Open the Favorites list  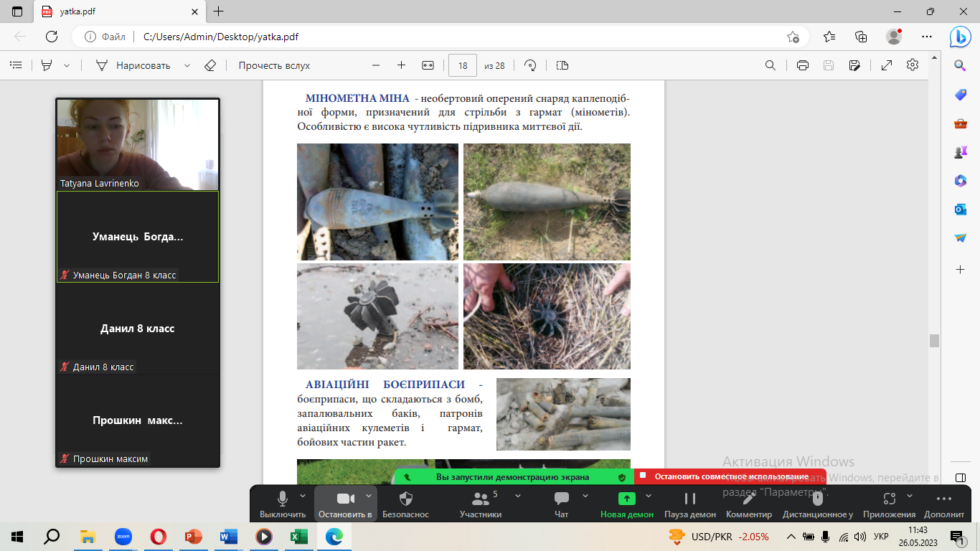(x=829, y=37)
